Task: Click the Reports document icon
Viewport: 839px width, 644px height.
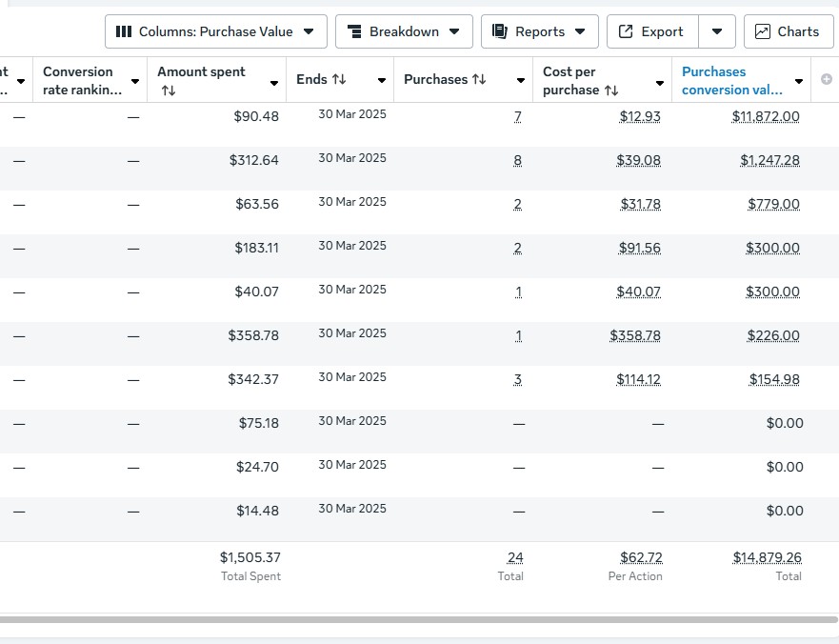Action: pos(500,31)
